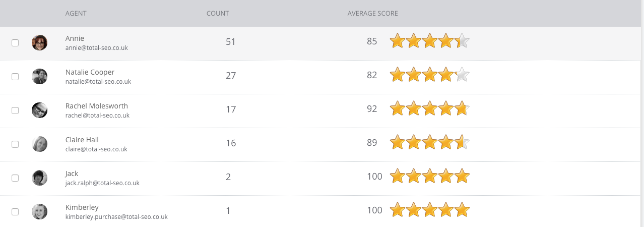This screenshot has width=644, height=227.
Task: Mark Jack's row checkbox
Action: point(15,178)
